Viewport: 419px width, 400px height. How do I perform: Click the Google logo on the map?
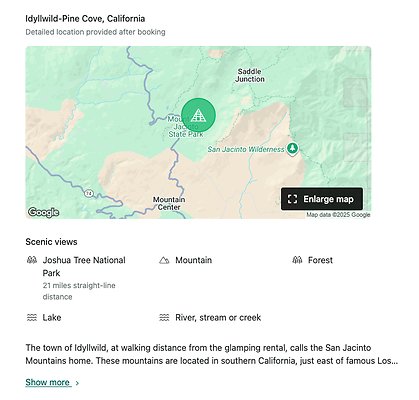tap(43, 212)
